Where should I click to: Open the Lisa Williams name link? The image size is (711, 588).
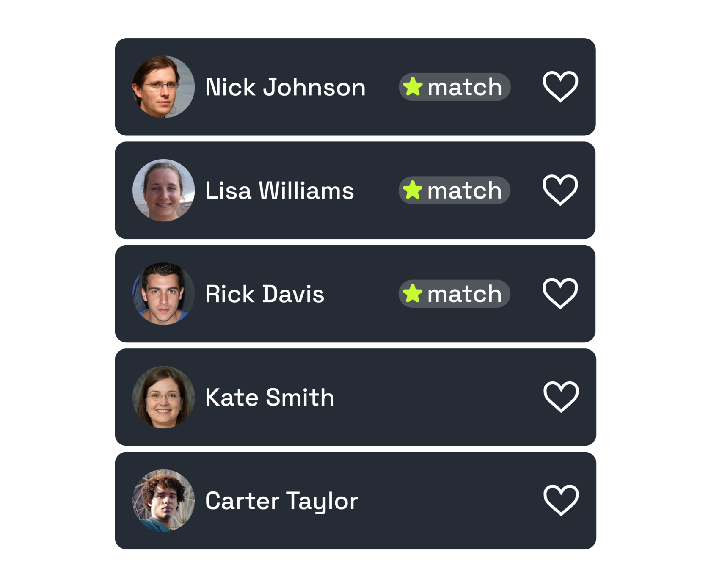click(279, 190)
